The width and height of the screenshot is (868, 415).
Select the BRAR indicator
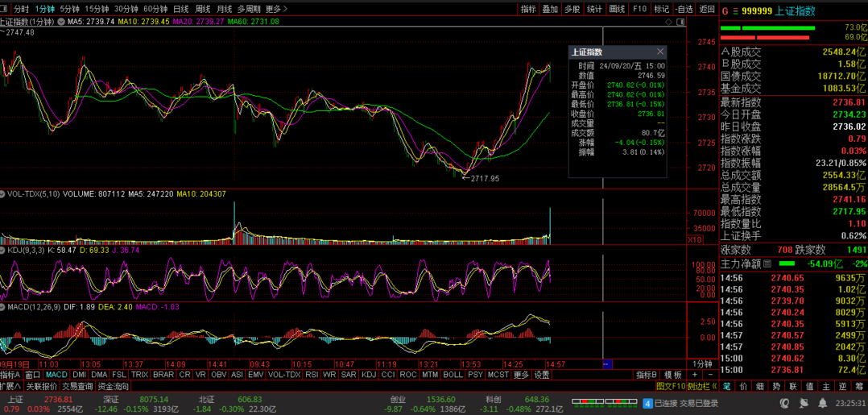[x=163, y=375]
